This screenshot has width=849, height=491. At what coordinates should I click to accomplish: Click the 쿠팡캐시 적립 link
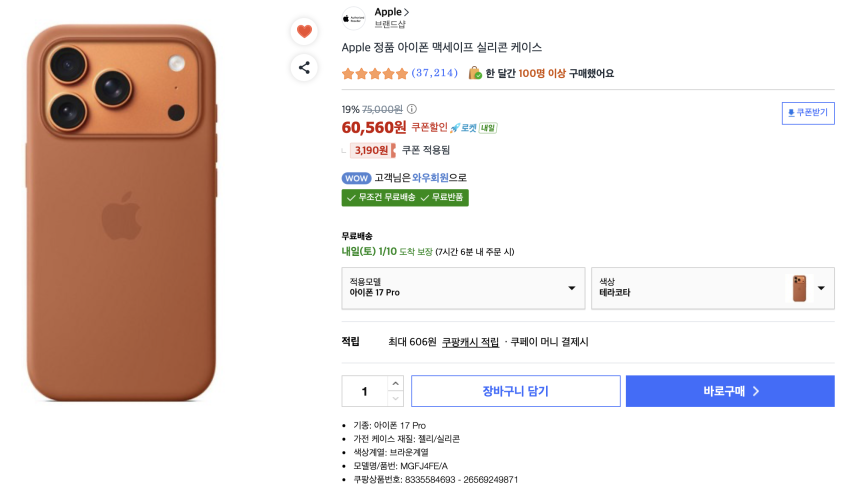[x=470, y=342]
